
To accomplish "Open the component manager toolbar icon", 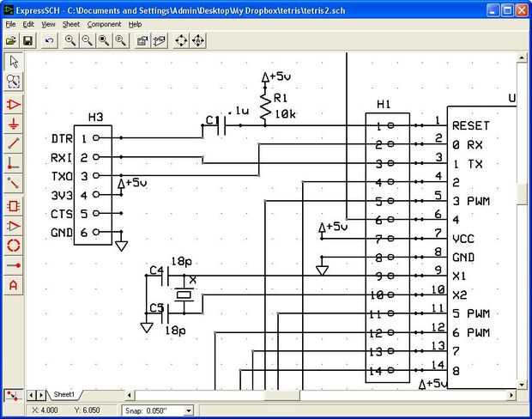I will 142,40.
